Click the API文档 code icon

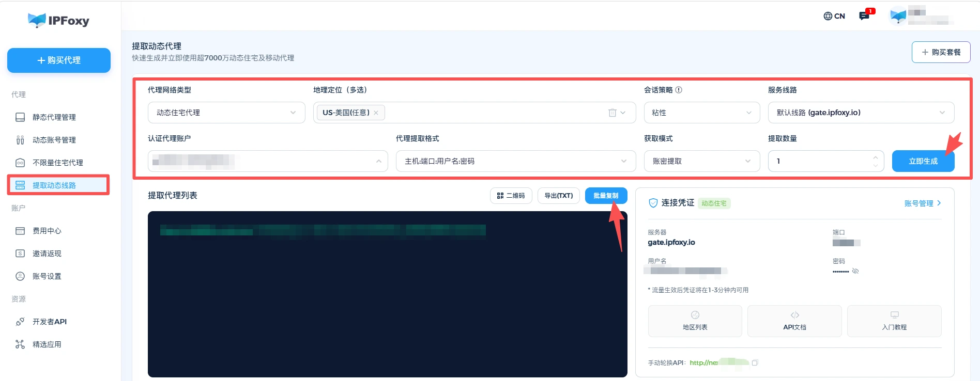point(795,315)
